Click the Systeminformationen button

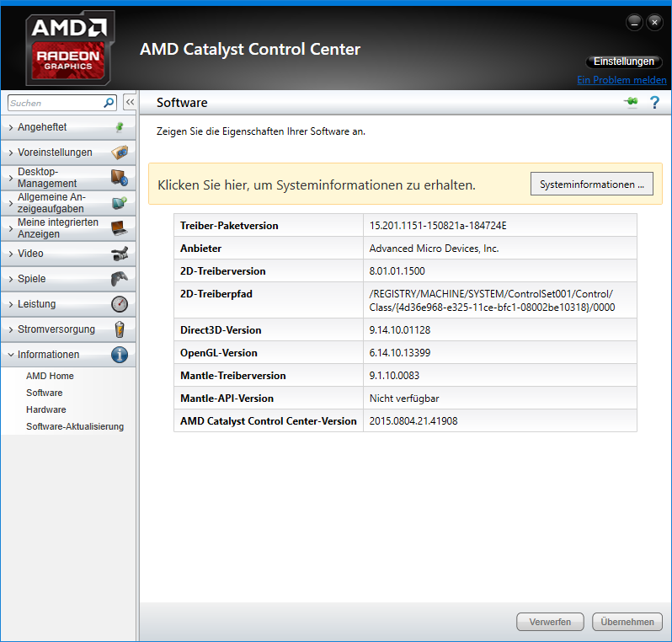click(592, 184)
